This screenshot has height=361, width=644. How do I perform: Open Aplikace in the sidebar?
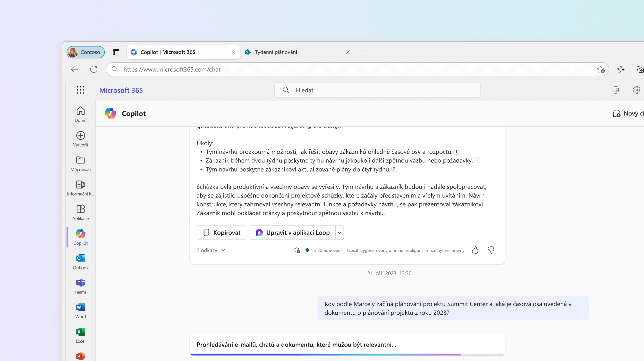[x=80, y=212]
